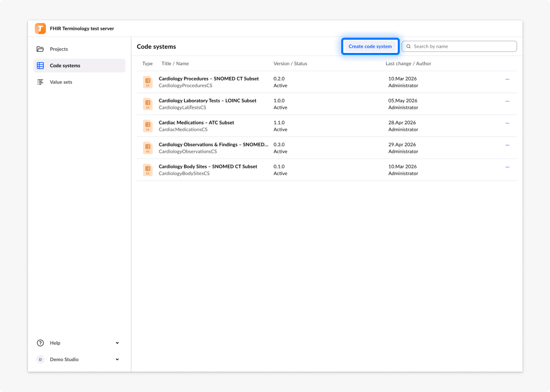This screenshot has height=392, width=550.
Task: Expand the Help menu chevron
Action: pos(117,343)
